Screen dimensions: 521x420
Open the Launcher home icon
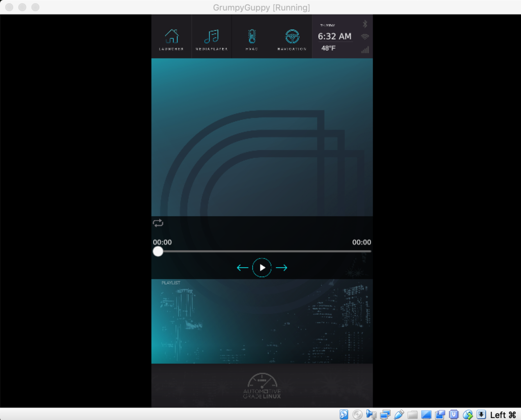171,36
